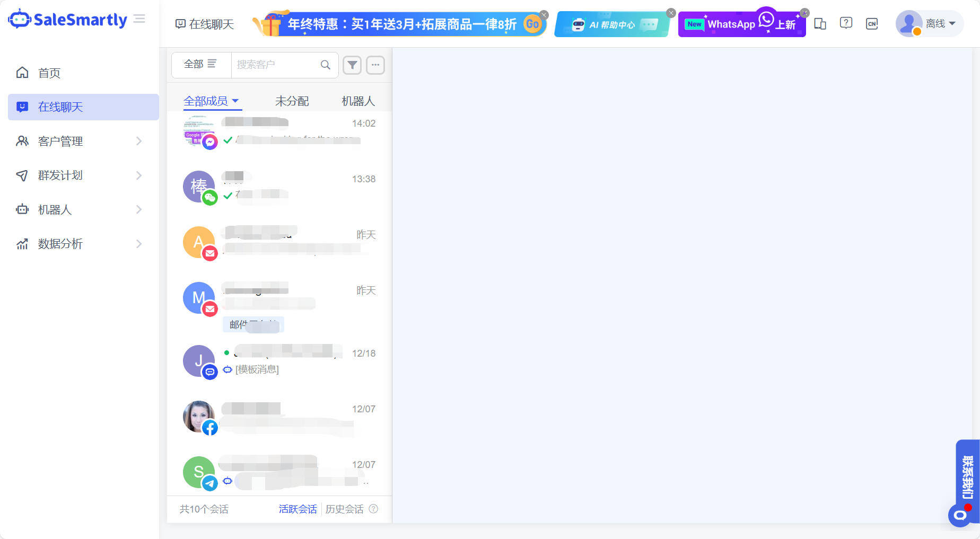Image resolution: width=980 pixels, height=539 pixels.
Task: Click the Go button on promo banner
Action: 532,24
